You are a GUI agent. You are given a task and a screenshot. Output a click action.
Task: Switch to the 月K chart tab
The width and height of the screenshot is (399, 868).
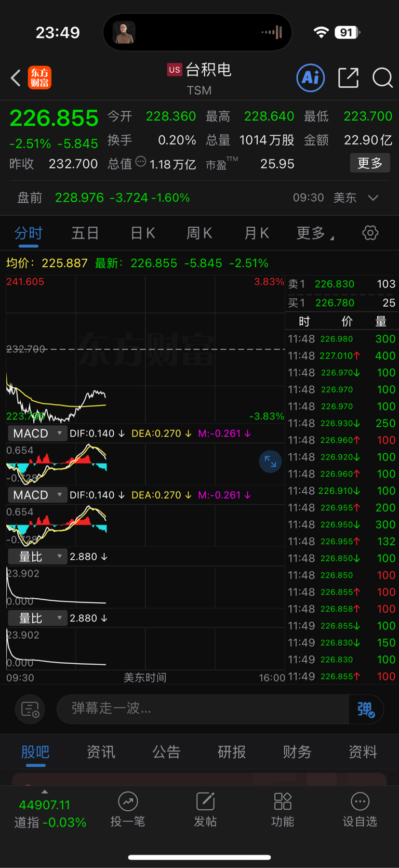pos(257,233)
